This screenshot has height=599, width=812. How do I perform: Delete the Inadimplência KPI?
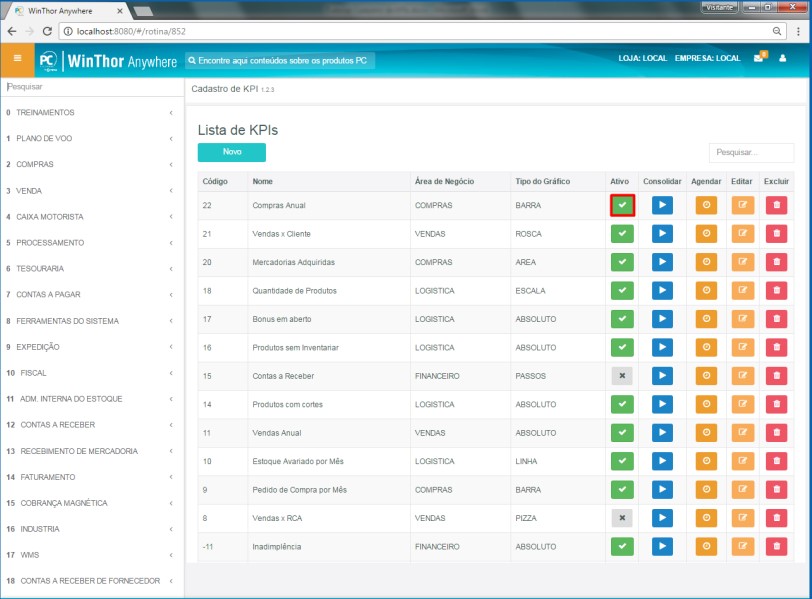(776, 546)
